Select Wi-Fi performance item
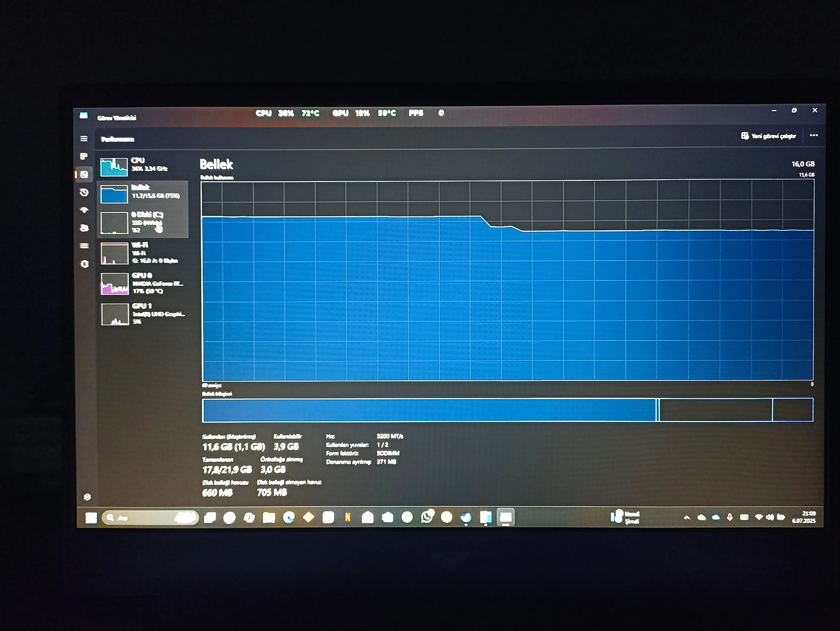The height and width of the screenshot is (631, 840). (142, 253)
